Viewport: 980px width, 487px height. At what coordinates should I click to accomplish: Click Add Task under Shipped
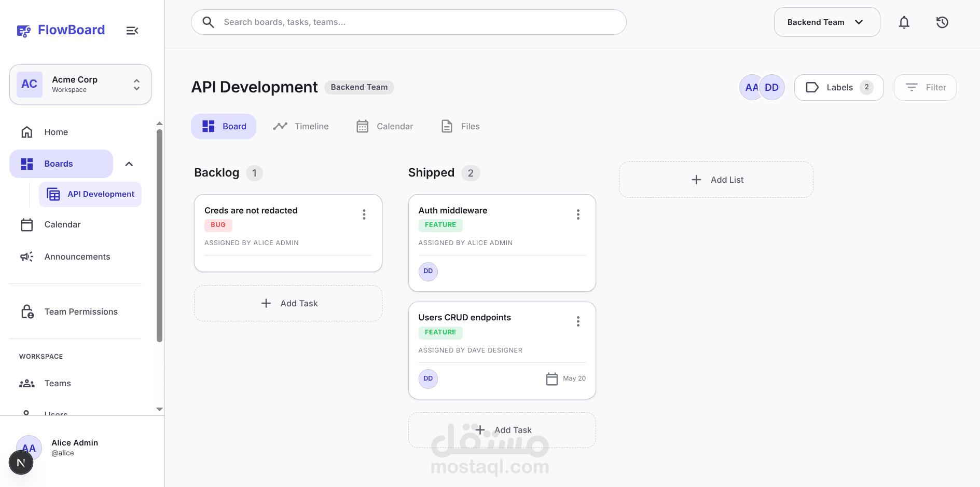tap(502, 430)
